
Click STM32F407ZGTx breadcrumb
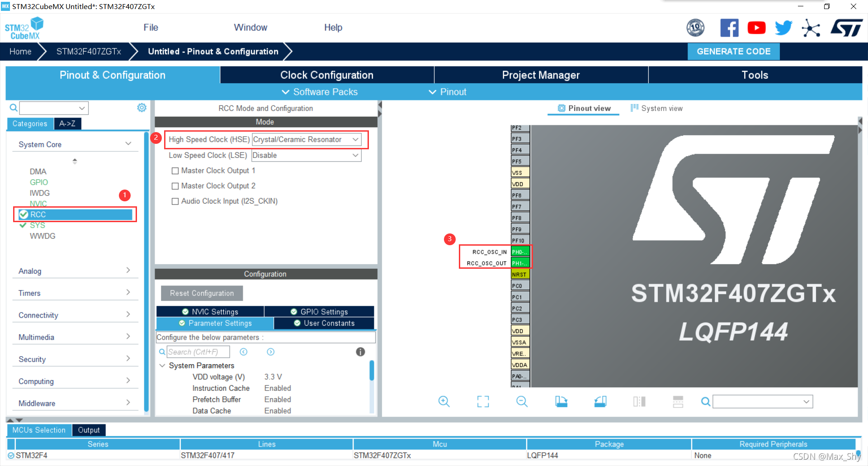tap(89, 52)
